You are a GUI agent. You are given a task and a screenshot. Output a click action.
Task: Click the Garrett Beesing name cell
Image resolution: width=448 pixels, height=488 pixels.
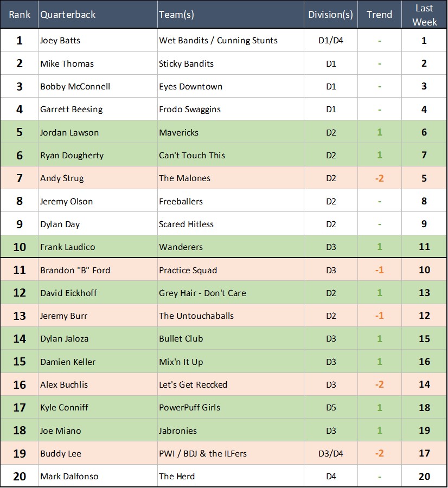[71, 110]
